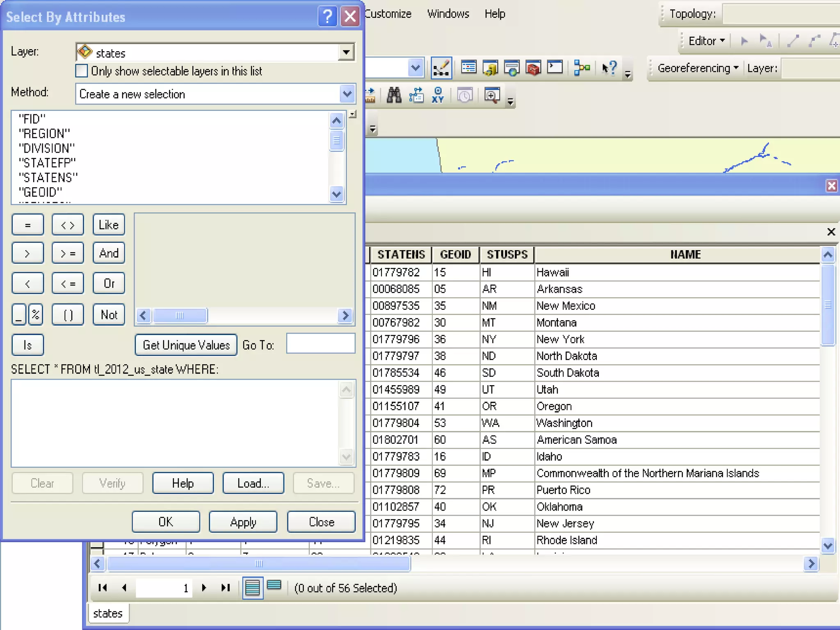The image size is (840, 630).
Task: Open the Catalog window
Action: pyautogui.click(x=491, y=68)
